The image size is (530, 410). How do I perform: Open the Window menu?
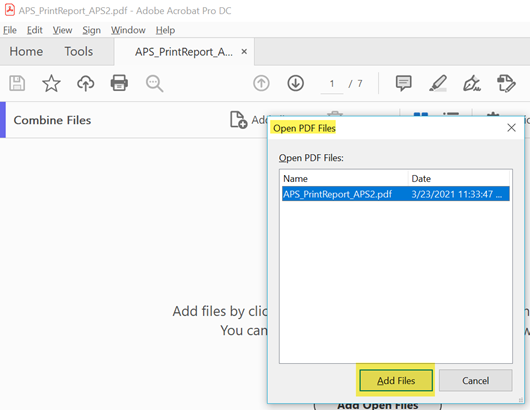[x=128, y=30]
